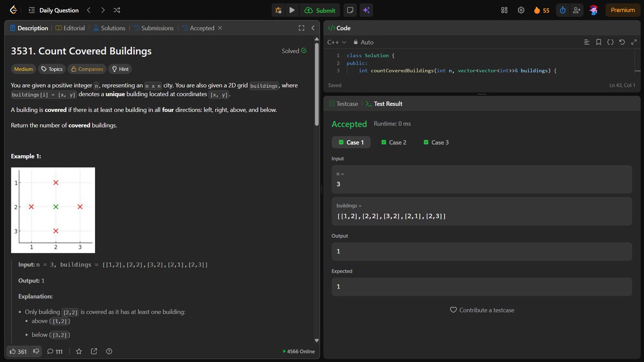
Task: Expand the code editor fullscreen icon
Action: coord(633,42)
